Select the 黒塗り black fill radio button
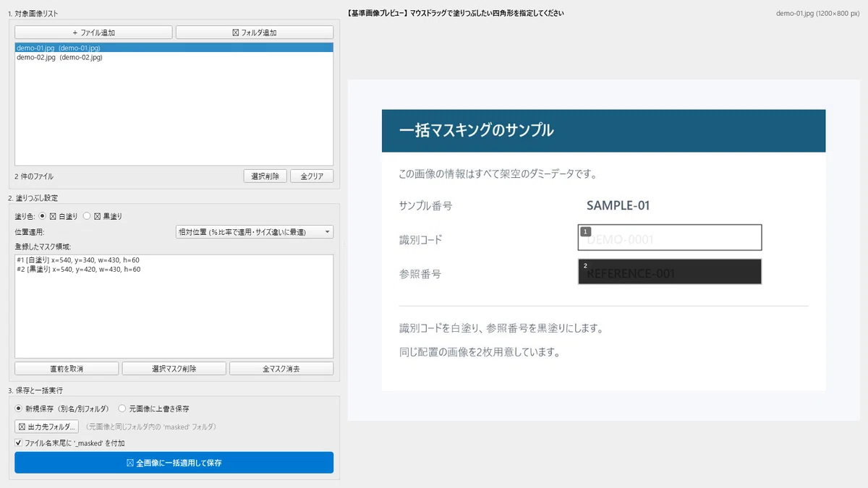 [87, 215]
